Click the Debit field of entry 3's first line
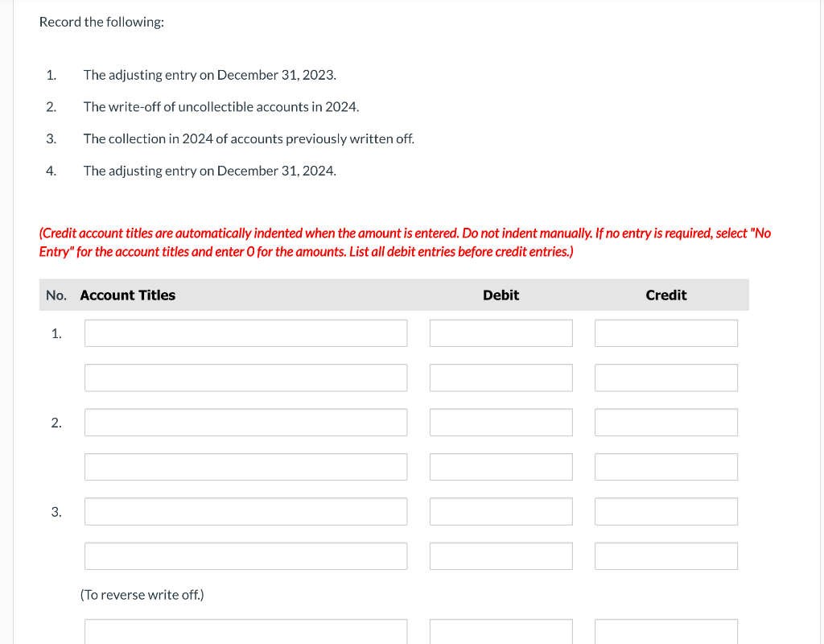The image size is (824, 644). pyautogui.click(x=501, y=510)
